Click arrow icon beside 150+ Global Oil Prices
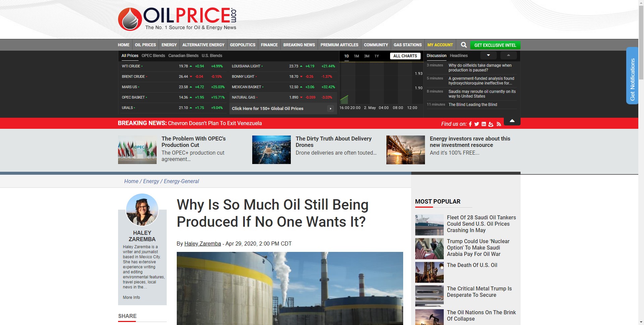Screen dimensions: 644x325 pos(330,109)
